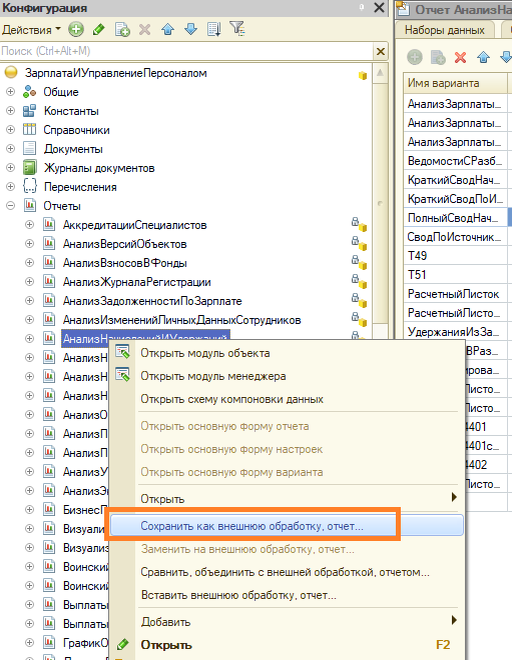Clear the search field with its X button

(380, 51)
